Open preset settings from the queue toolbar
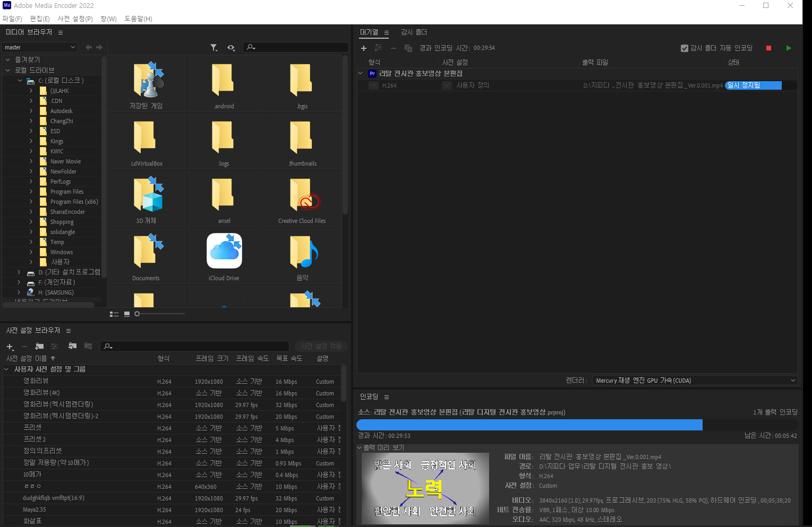 pos(379,48)
